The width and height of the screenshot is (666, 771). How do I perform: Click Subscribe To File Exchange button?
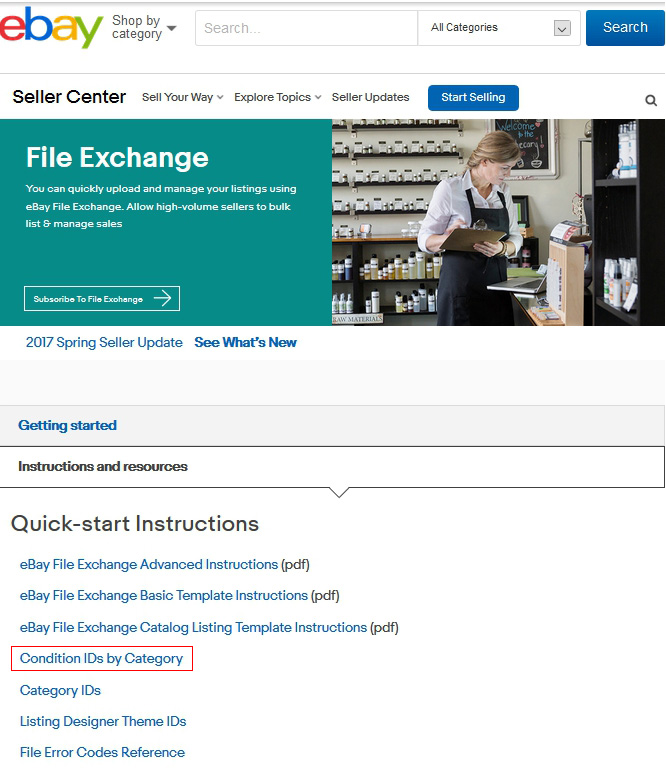pyautogui.click(x=102, y=298)
